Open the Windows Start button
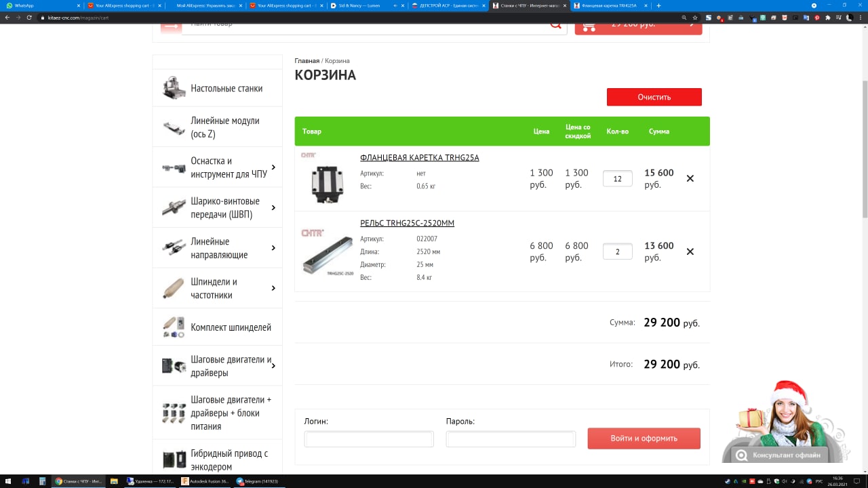Screen dimensions: 868x488 tap(8, 481)
